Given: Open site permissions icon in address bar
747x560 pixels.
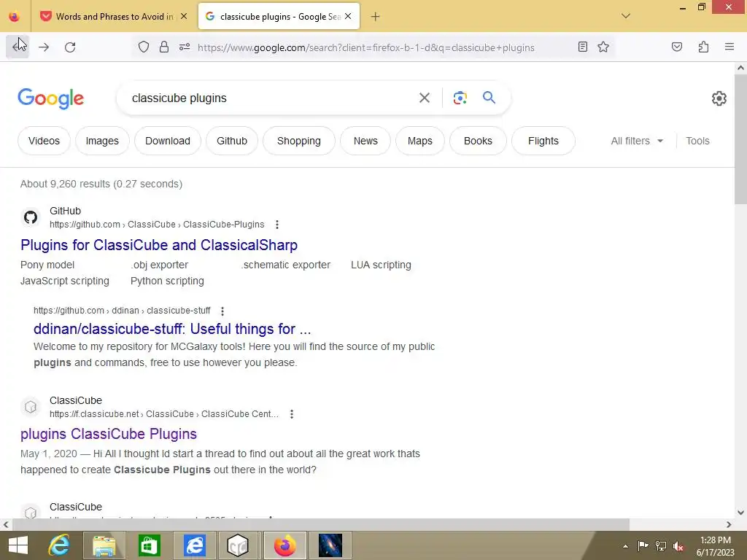Looking at the screenshot, I should tap(185, 47).
